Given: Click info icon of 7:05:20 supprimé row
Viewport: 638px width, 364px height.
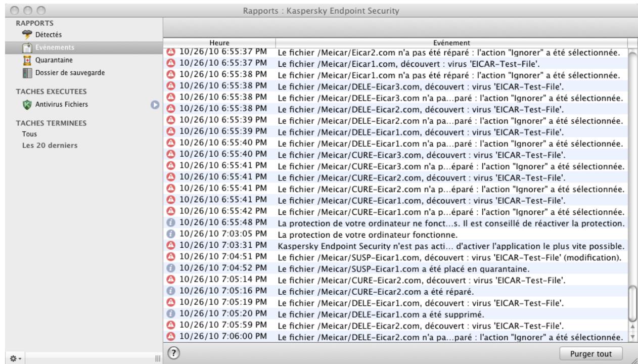Looking at the screenshot, I should pyautogui.click(x=170, y=314).
